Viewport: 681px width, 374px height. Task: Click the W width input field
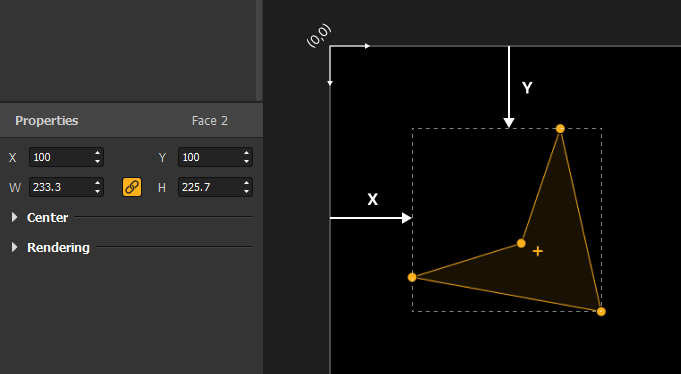(x=66, y=187)
